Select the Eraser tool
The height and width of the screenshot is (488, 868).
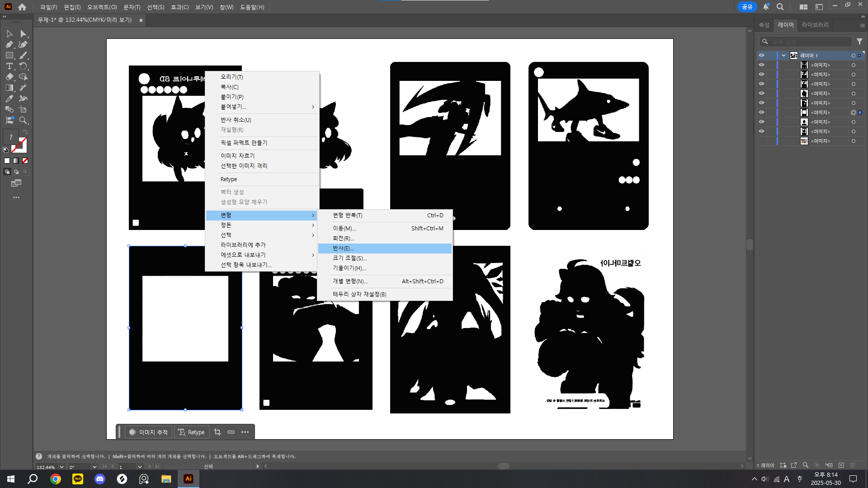coord(9,77)
